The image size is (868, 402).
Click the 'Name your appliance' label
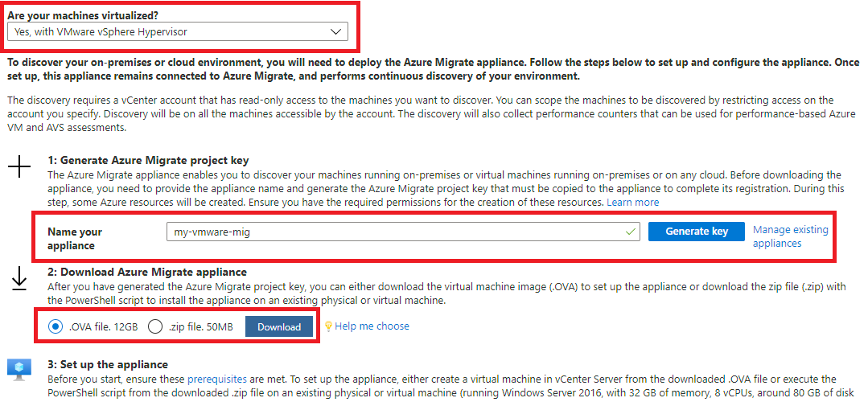[75, 238]
